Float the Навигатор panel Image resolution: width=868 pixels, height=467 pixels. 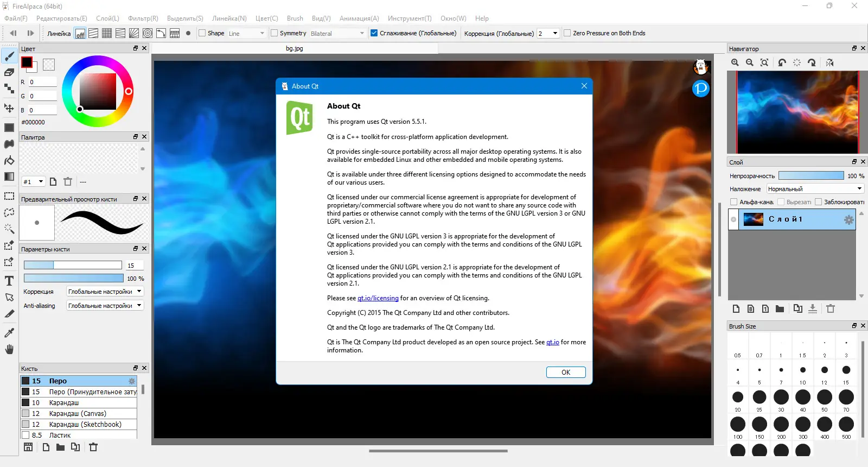point(854,48)
